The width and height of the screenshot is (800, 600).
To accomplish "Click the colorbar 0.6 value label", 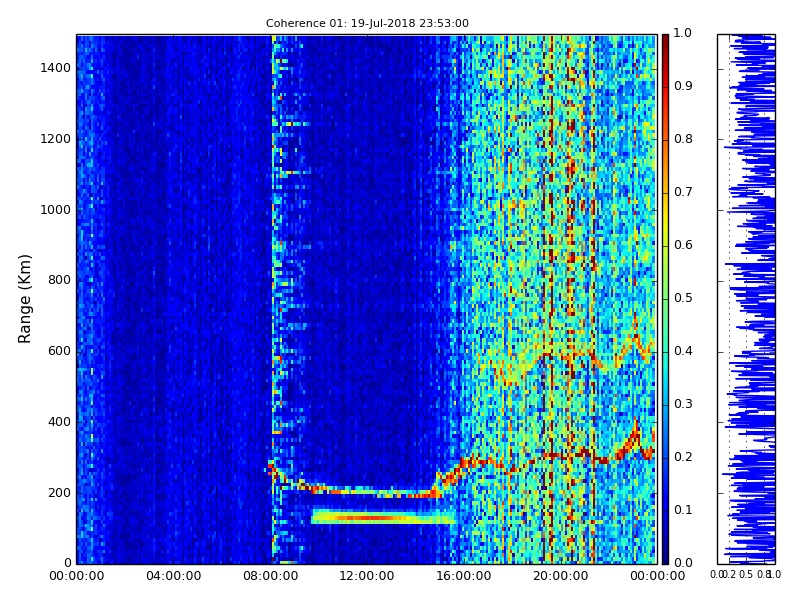I will point(683,245).
